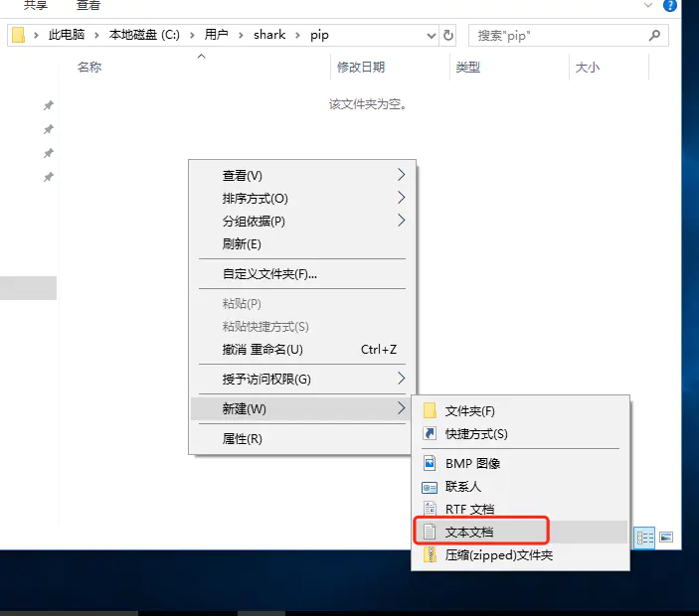Screen dimensions: 699x616
Task: Create a new 文本文档
Action: click(520, 532)
